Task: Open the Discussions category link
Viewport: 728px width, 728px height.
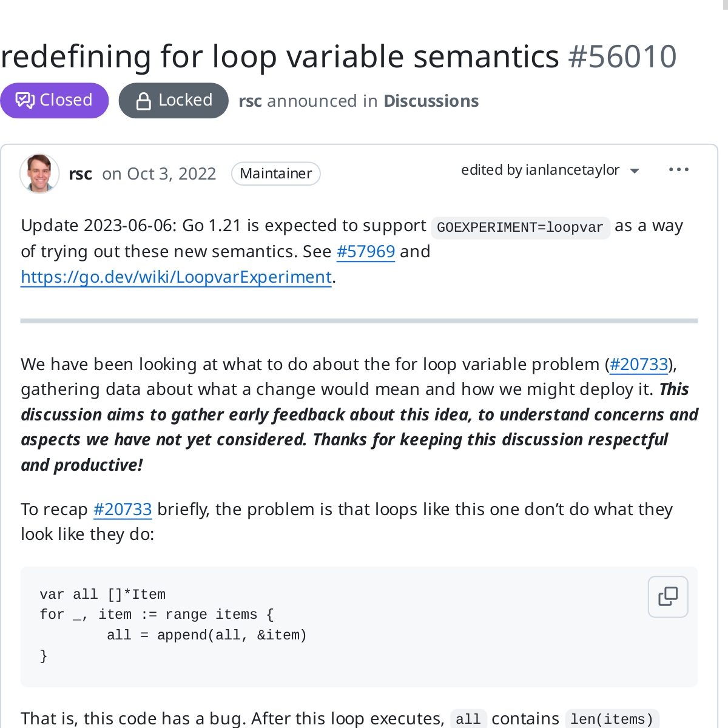Action: (x=431, y=101)
